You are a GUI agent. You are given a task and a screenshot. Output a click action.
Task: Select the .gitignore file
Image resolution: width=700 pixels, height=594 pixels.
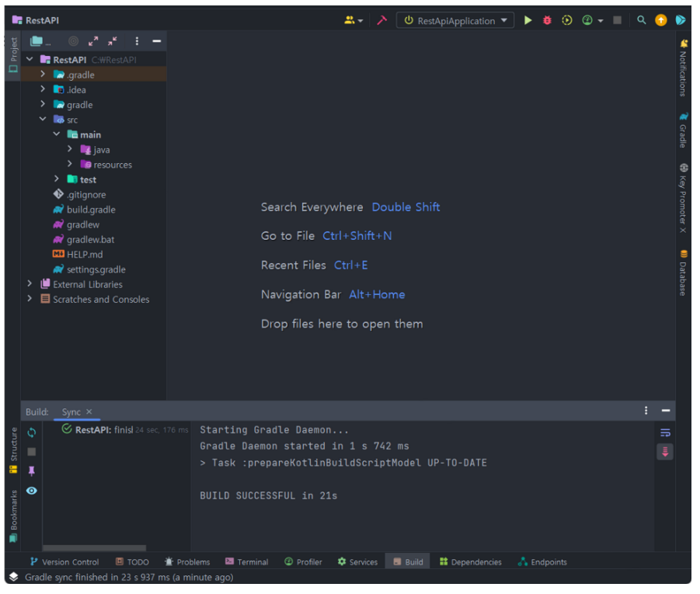click(86, 196)
